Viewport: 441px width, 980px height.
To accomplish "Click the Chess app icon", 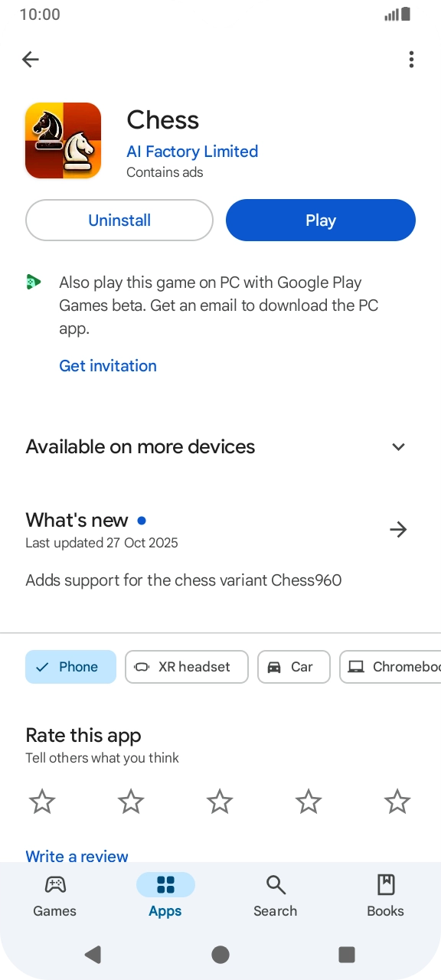I will [64, 140].
